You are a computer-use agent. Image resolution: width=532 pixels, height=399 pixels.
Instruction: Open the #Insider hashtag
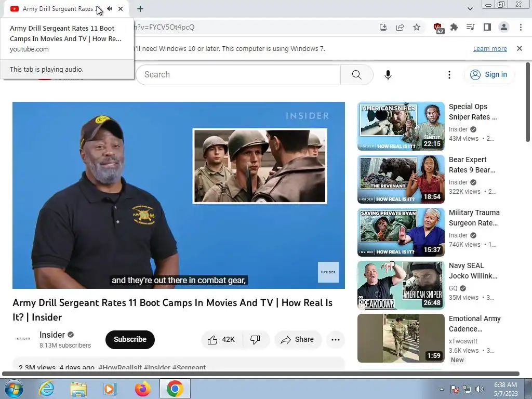(x=157, y=367)
